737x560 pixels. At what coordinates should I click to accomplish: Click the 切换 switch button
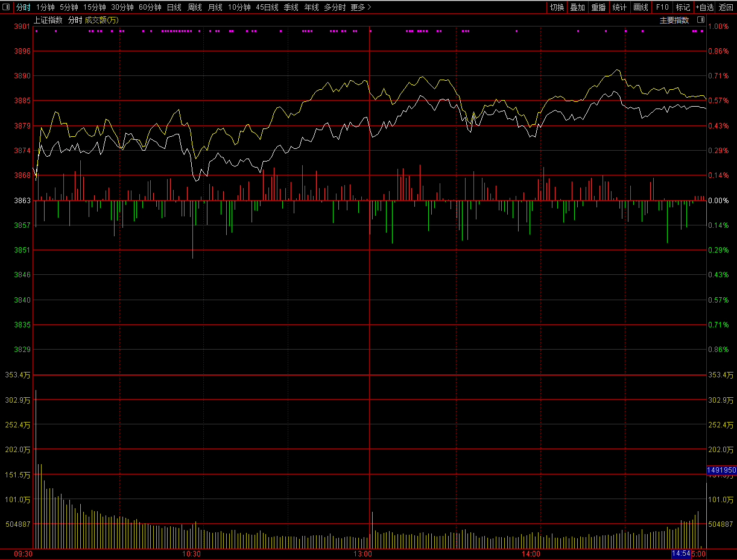click(x=557, y=7)
